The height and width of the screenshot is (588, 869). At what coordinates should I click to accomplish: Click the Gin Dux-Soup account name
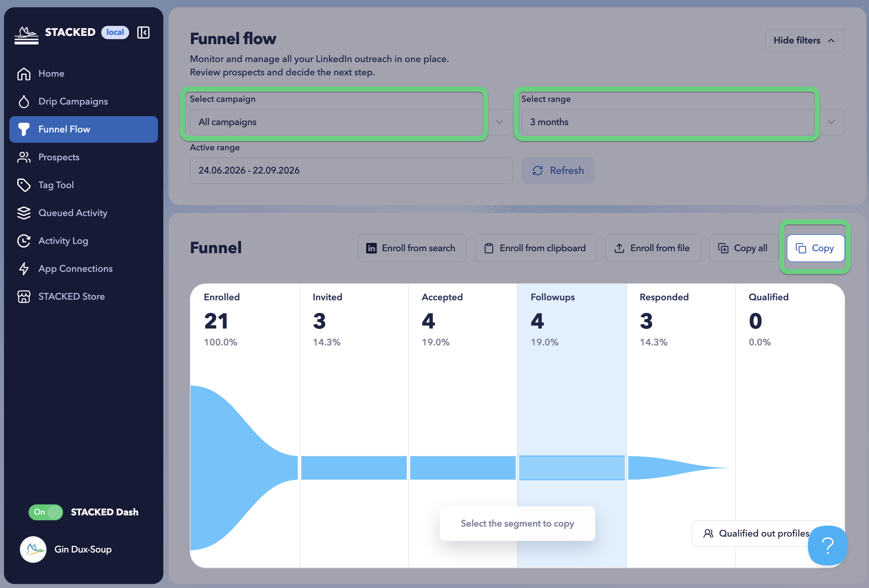coord(83,550)
